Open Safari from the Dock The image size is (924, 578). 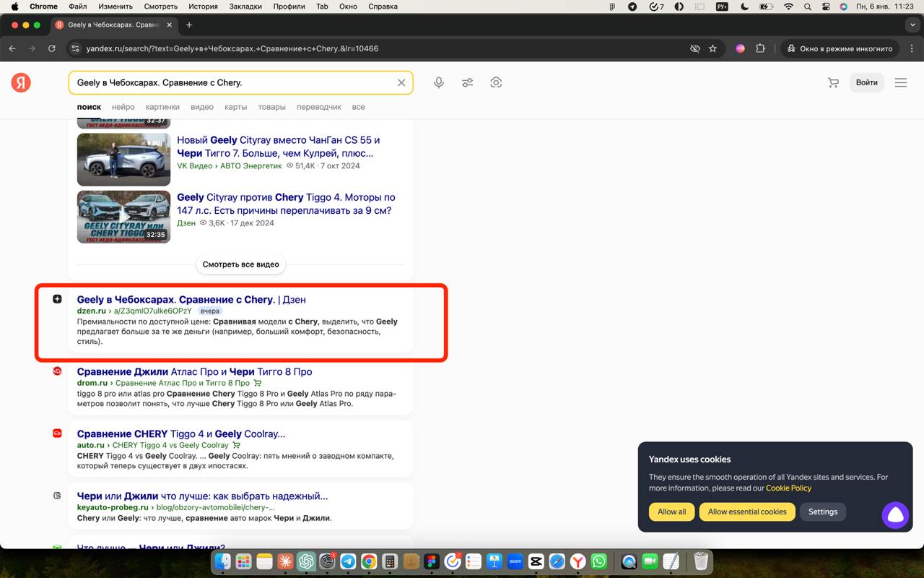(557, 561)
